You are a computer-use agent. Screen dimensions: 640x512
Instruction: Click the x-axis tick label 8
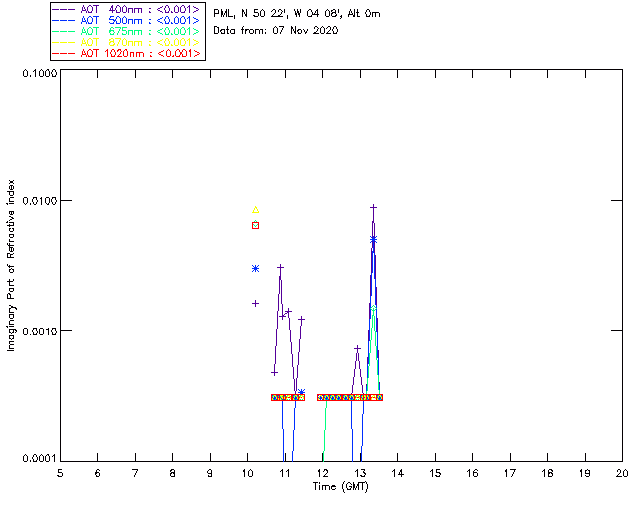coord(173,473)
